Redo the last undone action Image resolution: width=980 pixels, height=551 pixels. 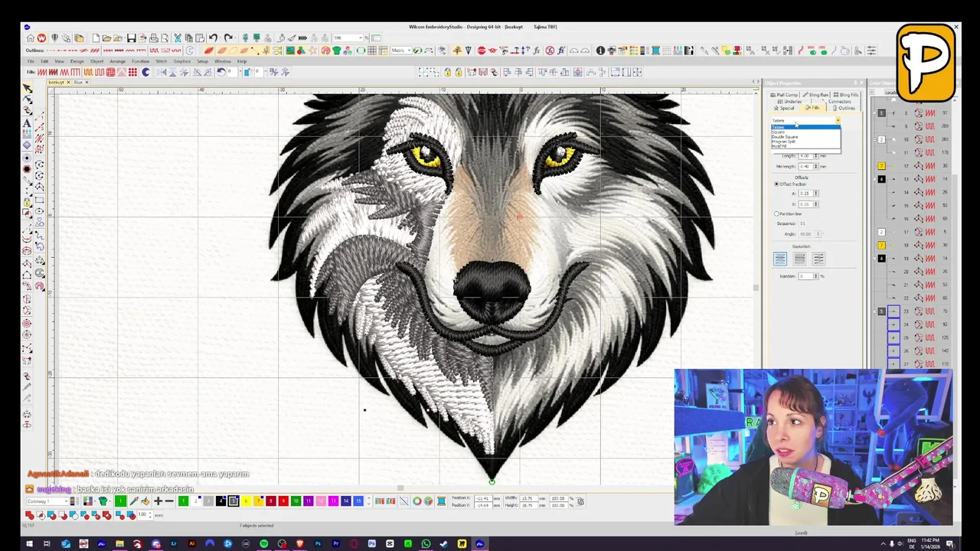click(228, 38)
